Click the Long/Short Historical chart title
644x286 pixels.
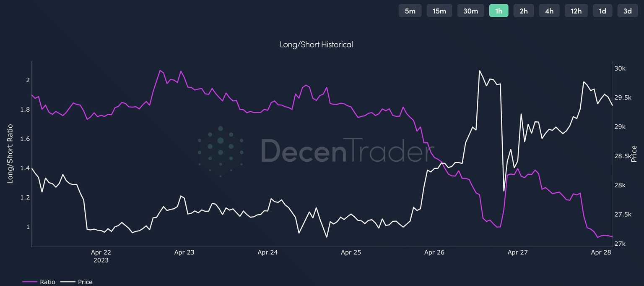(x=316, y=44)
